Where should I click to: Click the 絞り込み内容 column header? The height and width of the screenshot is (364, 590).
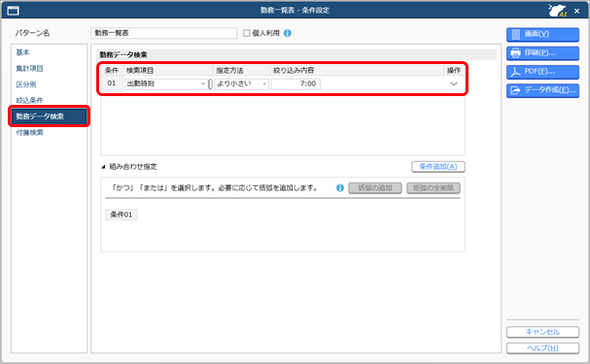294,70
